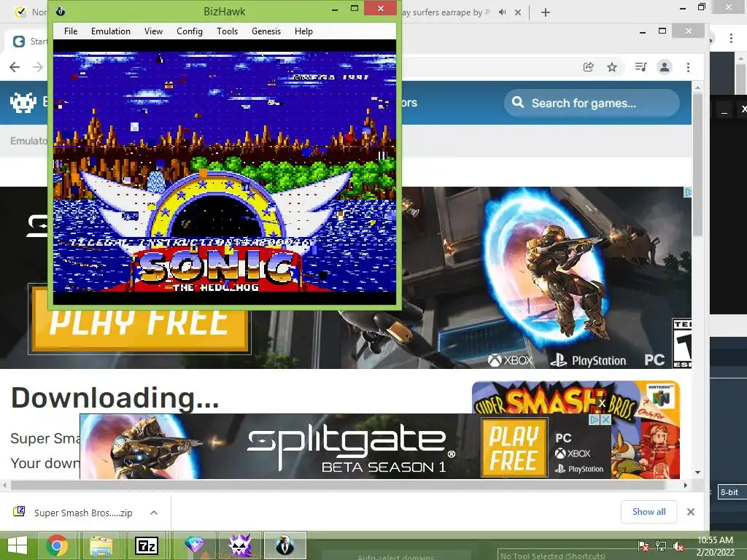The height and width of the screenshot is (560, 747).
Task: Click the AdChoices icon on bottom ad
Action: point(594,419)
